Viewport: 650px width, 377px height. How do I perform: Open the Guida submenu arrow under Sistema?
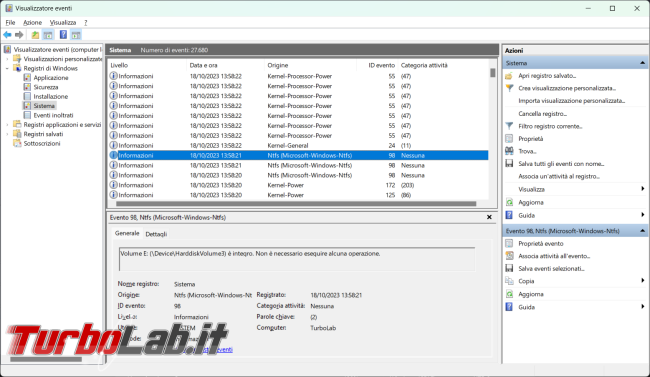tap(643, 215)
